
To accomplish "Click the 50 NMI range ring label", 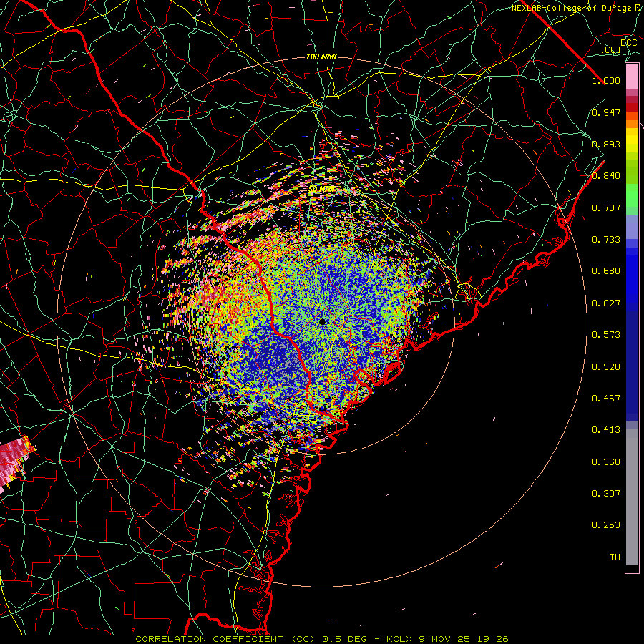I will click(323, 189).
